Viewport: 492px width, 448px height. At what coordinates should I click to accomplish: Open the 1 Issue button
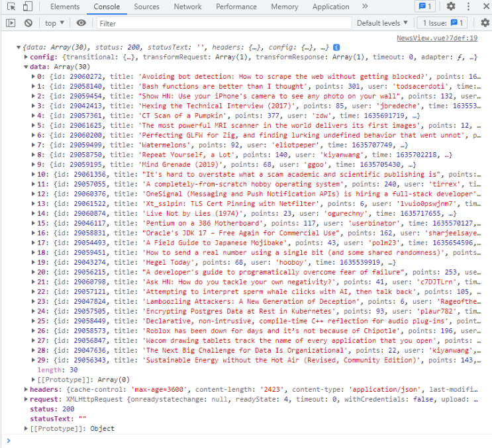click(x=442, y=23)
